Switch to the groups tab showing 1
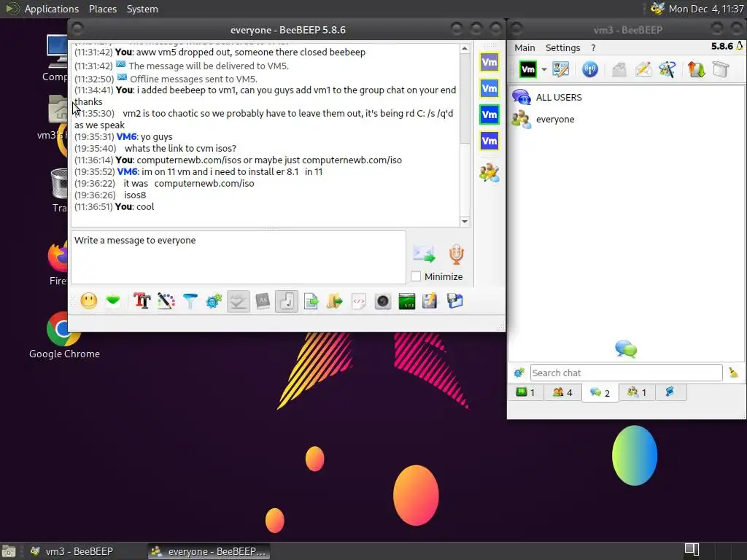This screenshot has height=560, width=747. tap(637, 392)
